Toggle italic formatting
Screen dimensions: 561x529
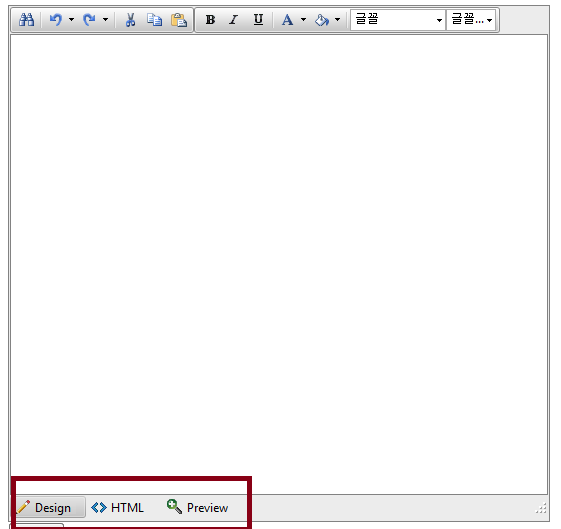tap(234, 20)
